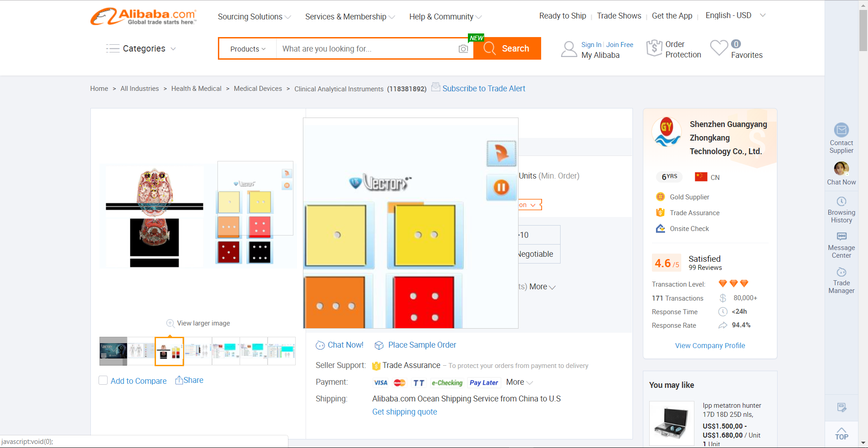Click Share icon below product image
The height and width of the screenshot is (448, 868).
[x=179, y=380]
